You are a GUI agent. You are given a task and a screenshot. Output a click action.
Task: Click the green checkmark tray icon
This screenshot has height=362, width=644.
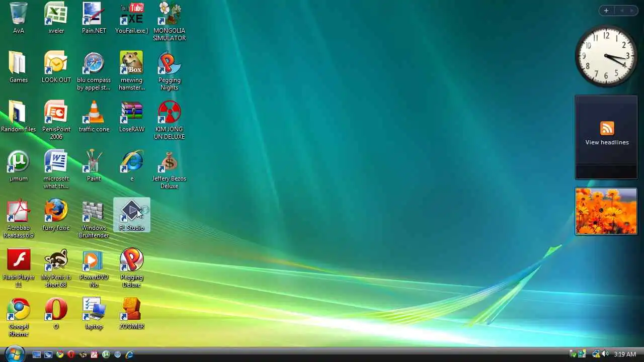pyautogui.click(x=574, y=354)
